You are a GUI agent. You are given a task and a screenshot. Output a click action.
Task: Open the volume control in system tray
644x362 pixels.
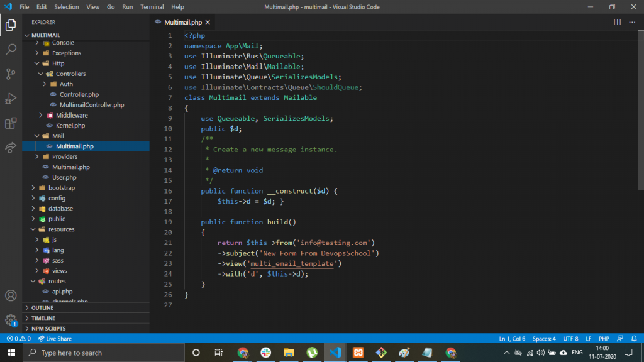[x=540, y=353]
